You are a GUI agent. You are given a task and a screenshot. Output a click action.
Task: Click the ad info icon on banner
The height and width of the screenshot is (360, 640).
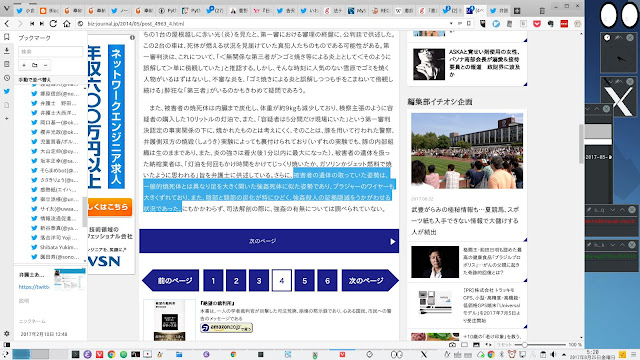point(132,37)
